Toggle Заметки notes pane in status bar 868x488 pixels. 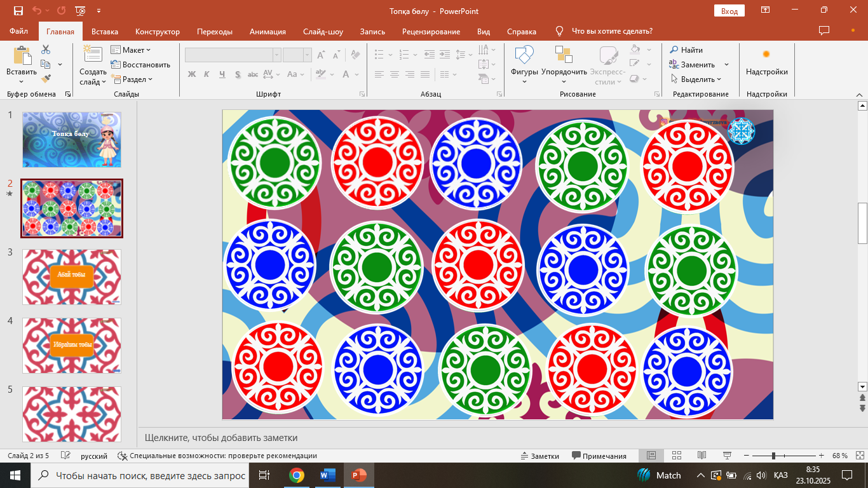click(x=539, y=456)
